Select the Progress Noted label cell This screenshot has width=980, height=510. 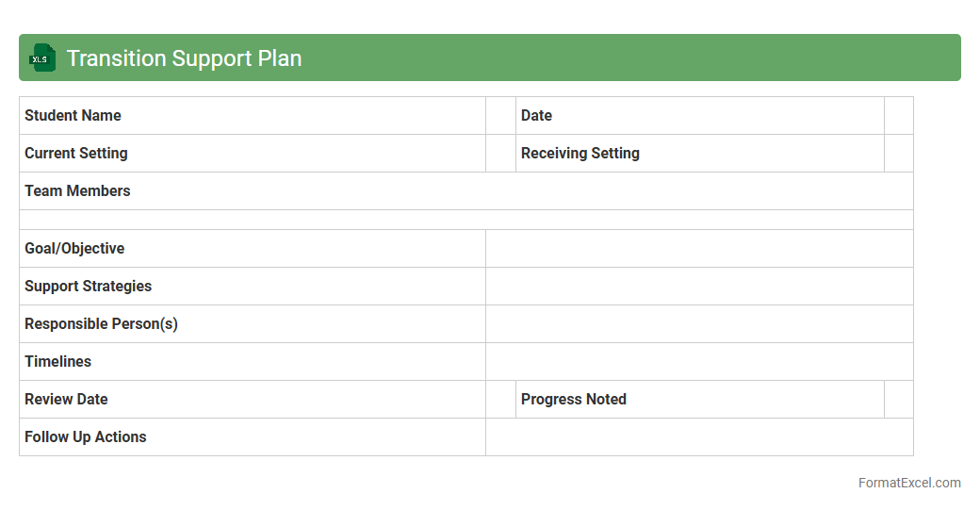[x=699, y=400]
